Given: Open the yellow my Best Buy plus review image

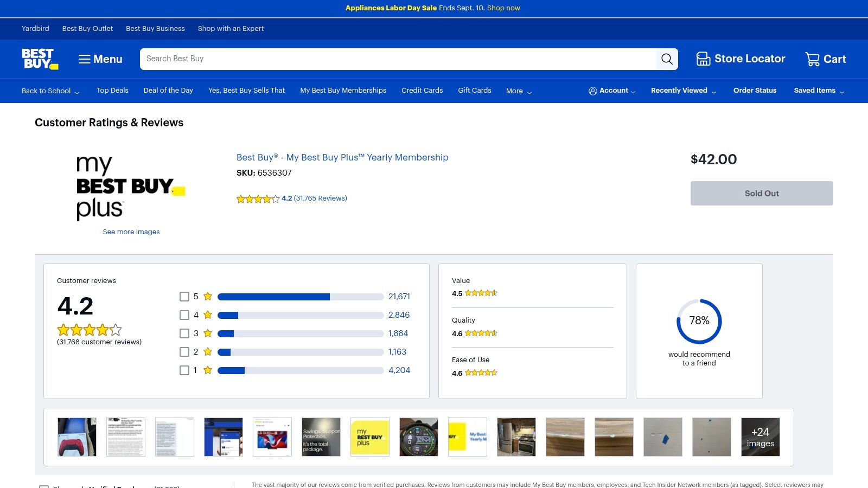Looking at the screenshot, I should click(x=370, y=437).
